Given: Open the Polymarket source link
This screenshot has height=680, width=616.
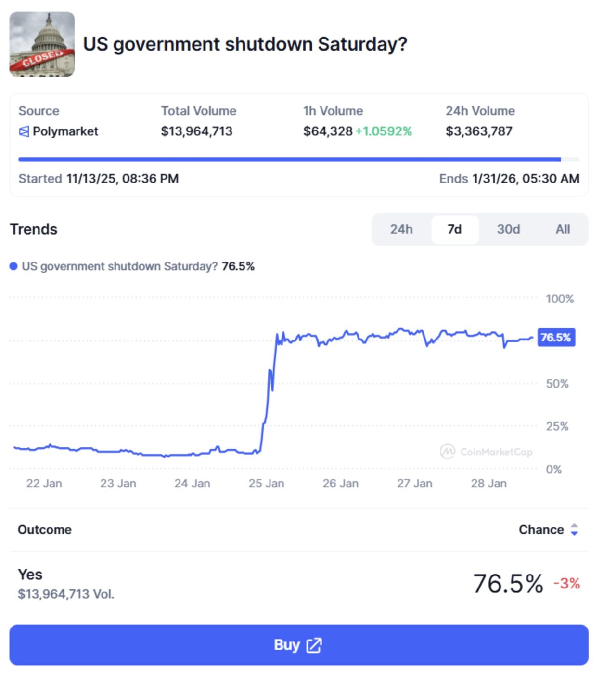Looking at the screenshot, I should point(65,131).
